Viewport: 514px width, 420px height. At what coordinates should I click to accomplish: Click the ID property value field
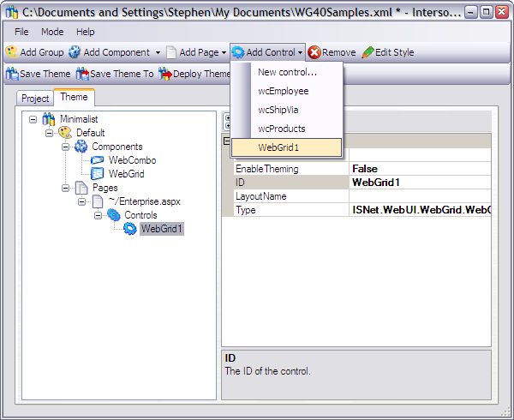pyautogui.click(x=420, y=183)
